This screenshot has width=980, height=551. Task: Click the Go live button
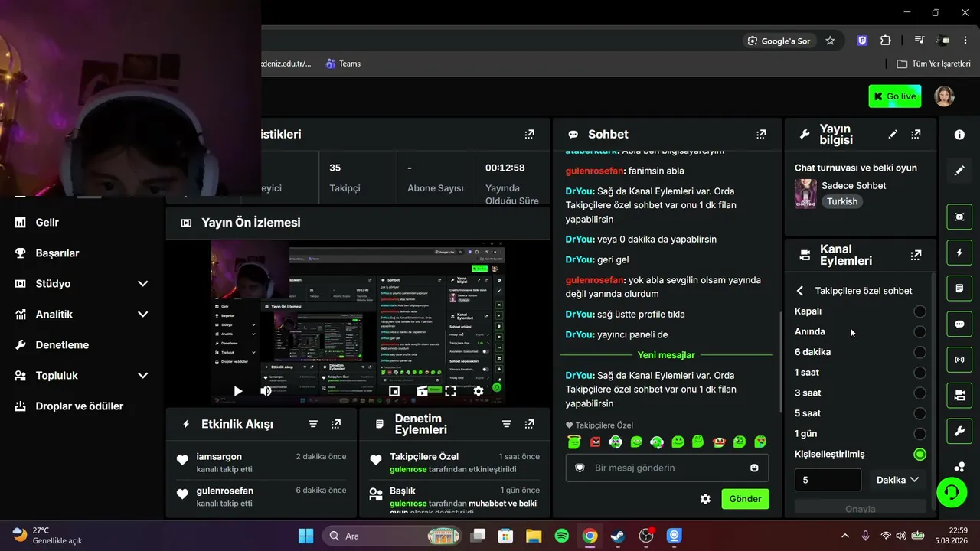(895, 96)
